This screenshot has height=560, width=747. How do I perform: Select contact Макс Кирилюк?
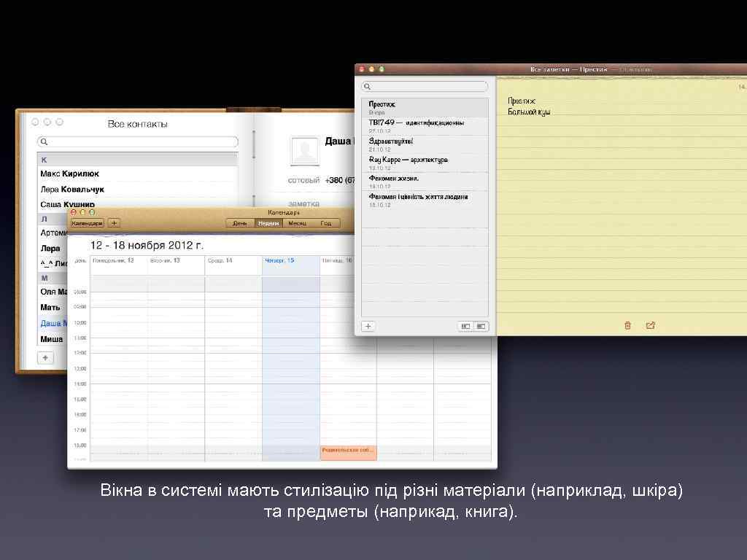tap(138, 174)
